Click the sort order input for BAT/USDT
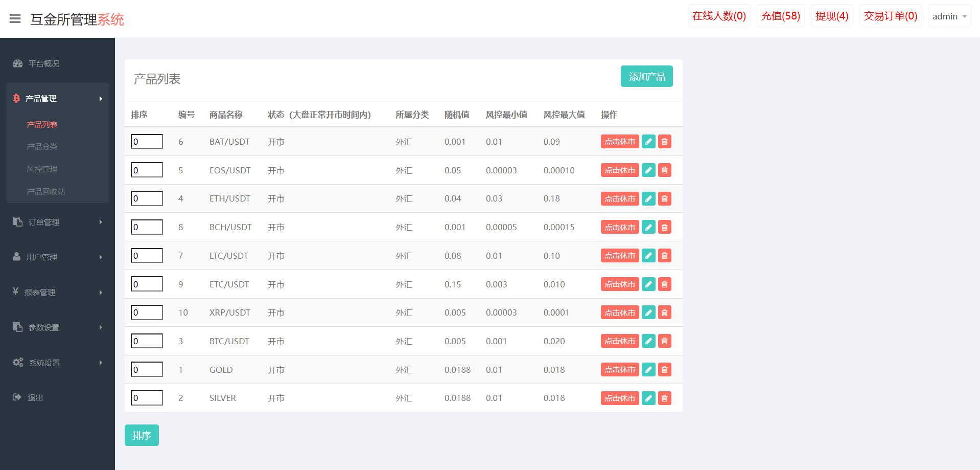This screenshot has width=980, height=470. tap(147, 142)
